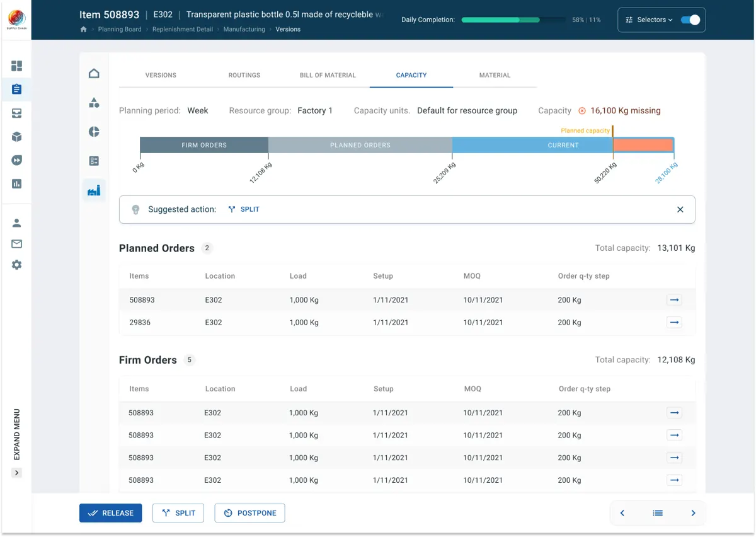Viewport: 756px width, 537px height.
Task: Click the Postpone button
Action: tap(250, 513)
